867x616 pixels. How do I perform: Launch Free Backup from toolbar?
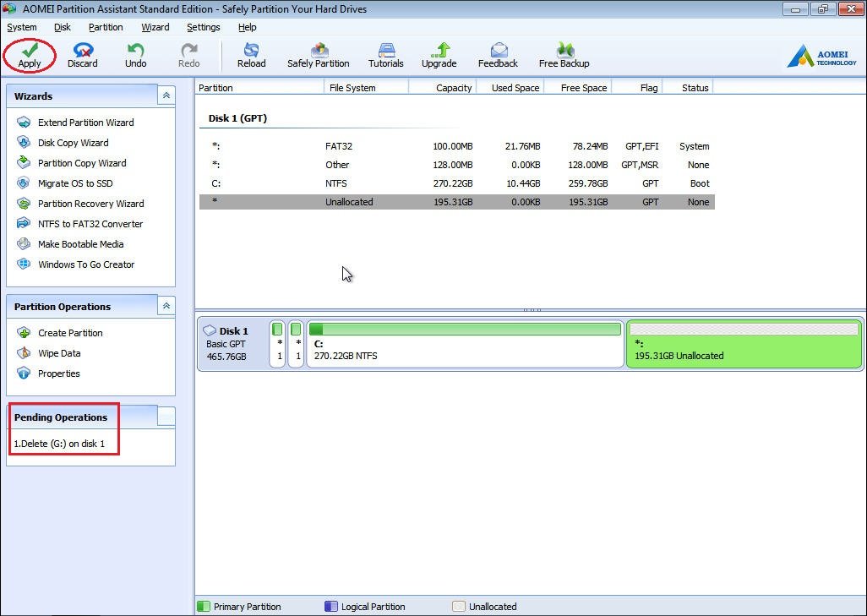pyautogui.click(x=564, y=50)
